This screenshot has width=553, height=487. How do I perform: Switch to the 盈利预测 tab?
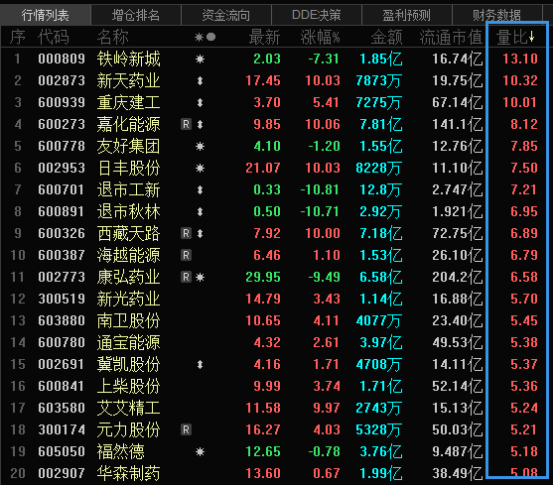(407, 15)
